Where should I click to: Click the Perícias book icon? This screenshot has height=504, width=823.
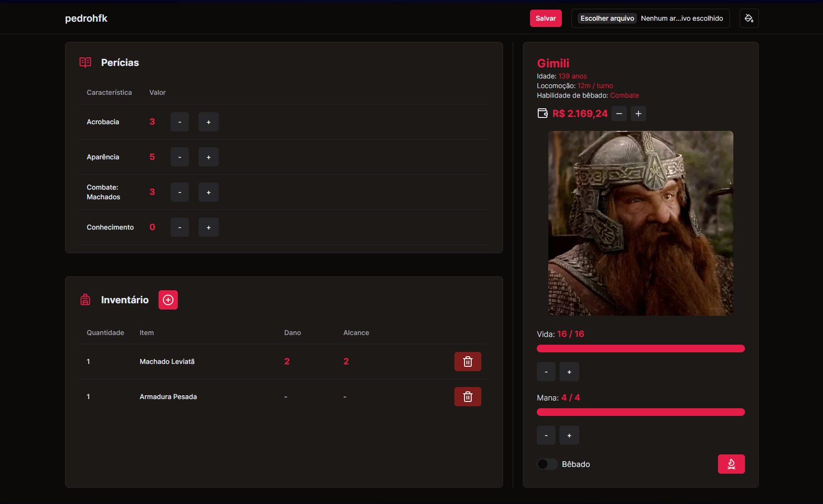(85, 63)
